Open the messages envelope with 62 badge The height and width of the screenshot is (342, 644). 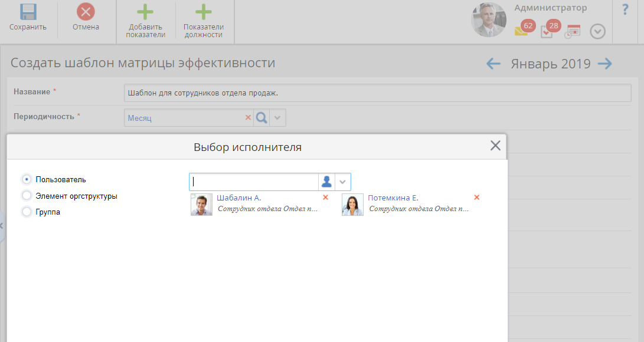(x=521, y=31)
